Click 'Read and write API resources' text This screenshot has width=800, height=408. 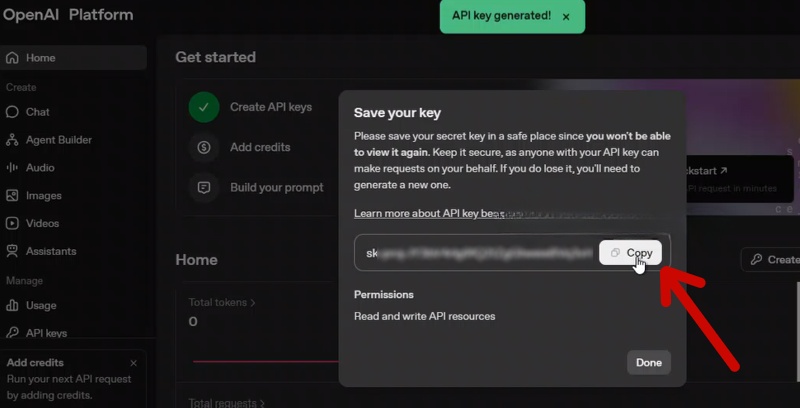click(424, 316)
